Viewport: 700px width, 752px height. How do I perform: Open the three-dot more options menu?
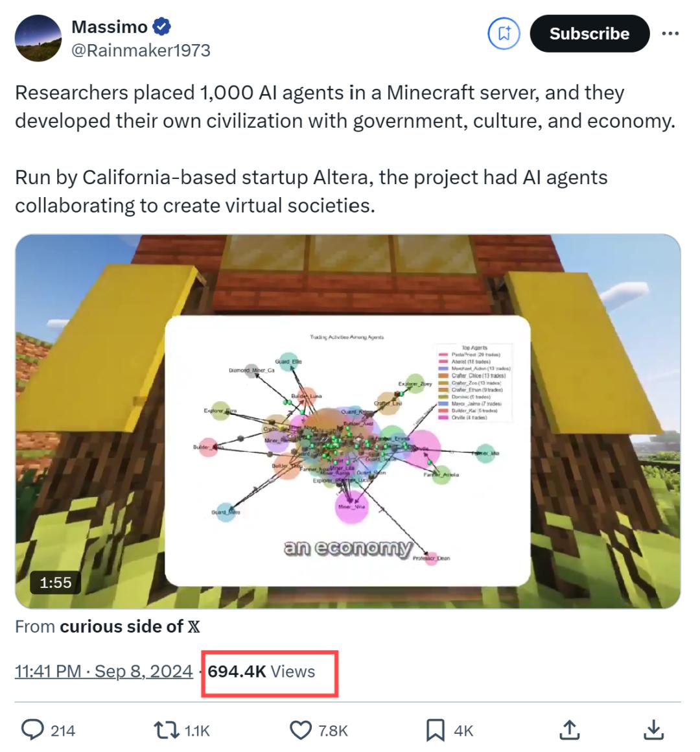pos(670,34)
